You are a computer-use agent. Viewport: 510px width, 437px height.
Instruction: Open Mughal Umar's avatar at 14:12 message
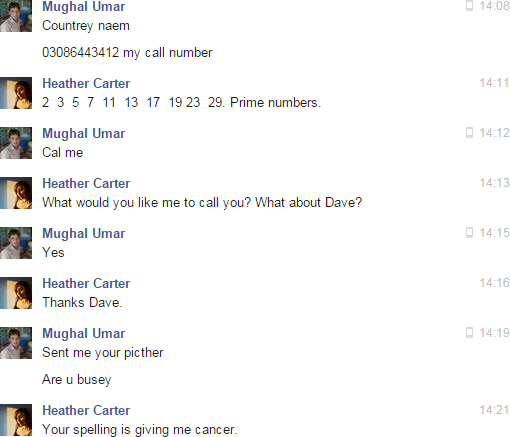[16, 143]
